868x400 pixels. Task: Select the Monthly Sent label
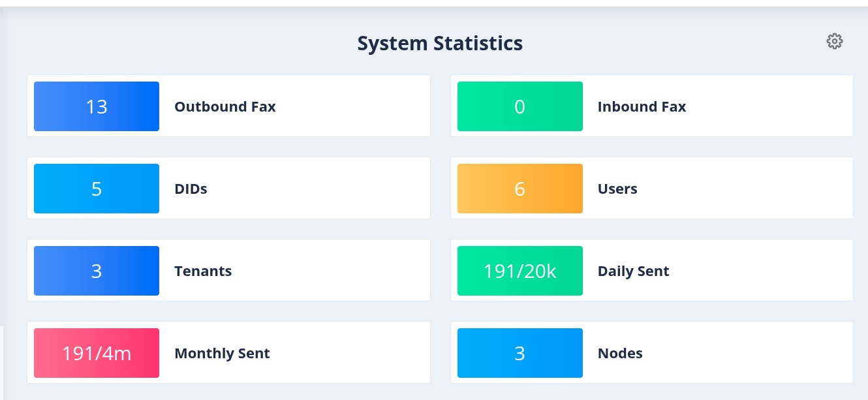(222, 353)
